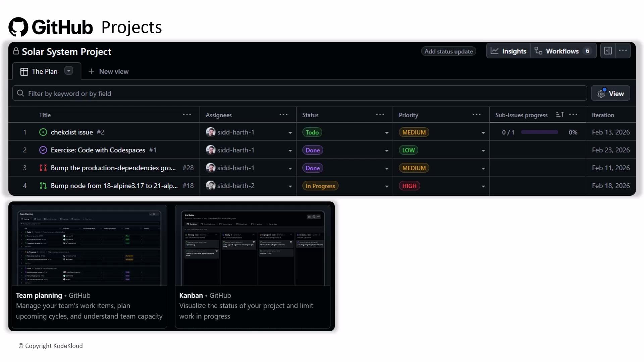
Task: Expand assignee dropdown for chekclist issue row
Action: (x=290, y=133)
